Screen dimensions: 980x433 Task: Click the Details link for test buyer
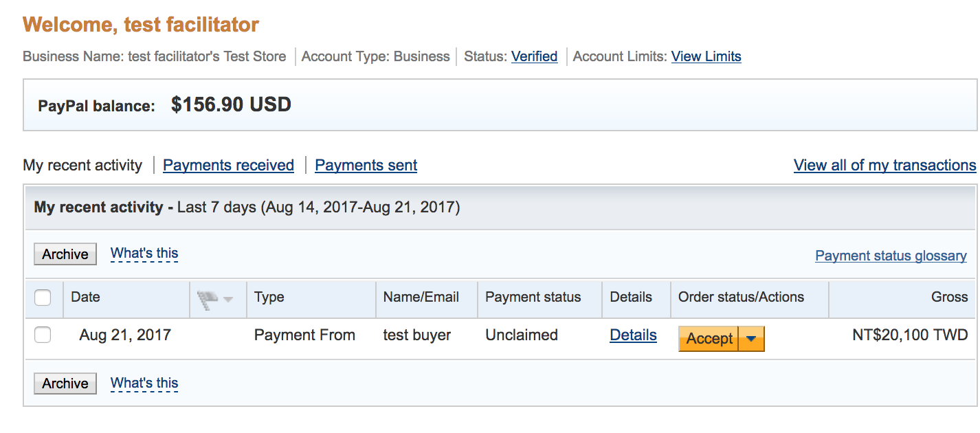[x=633, y=335]
